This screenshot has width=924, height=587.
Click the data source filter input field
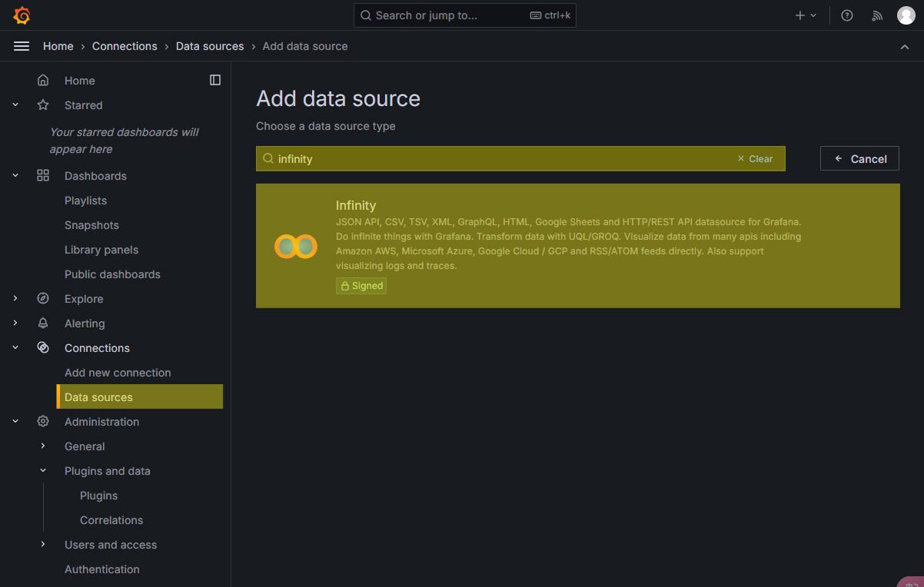click(x=520, y=158)
